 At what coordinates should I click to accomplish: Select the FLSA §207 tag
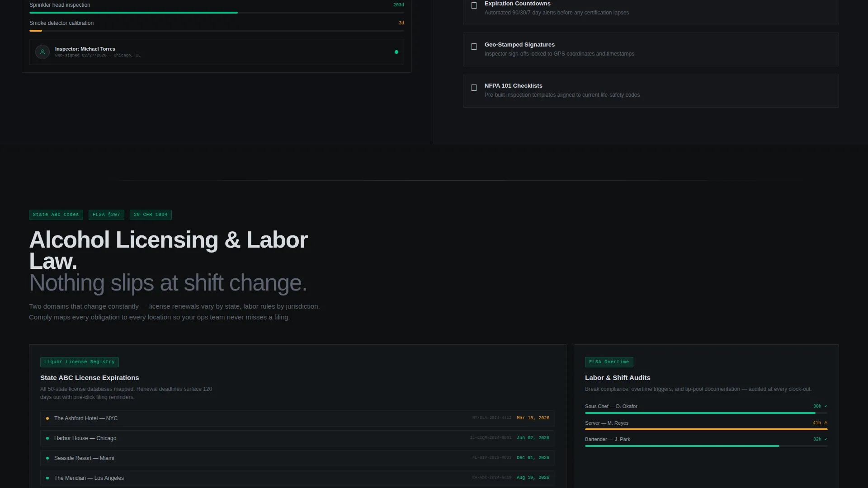(106, 215)
